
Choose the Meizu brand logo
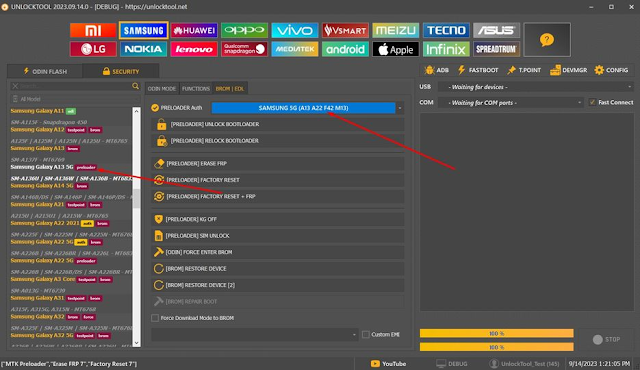pyautogui.click(x=396, y=30)
